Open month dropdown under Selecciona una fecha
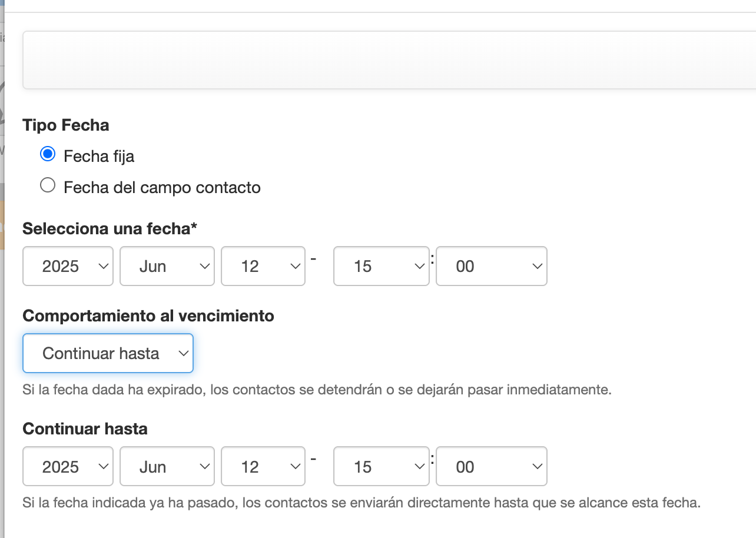This screenshot has height=538, width=756. [167, 266]
